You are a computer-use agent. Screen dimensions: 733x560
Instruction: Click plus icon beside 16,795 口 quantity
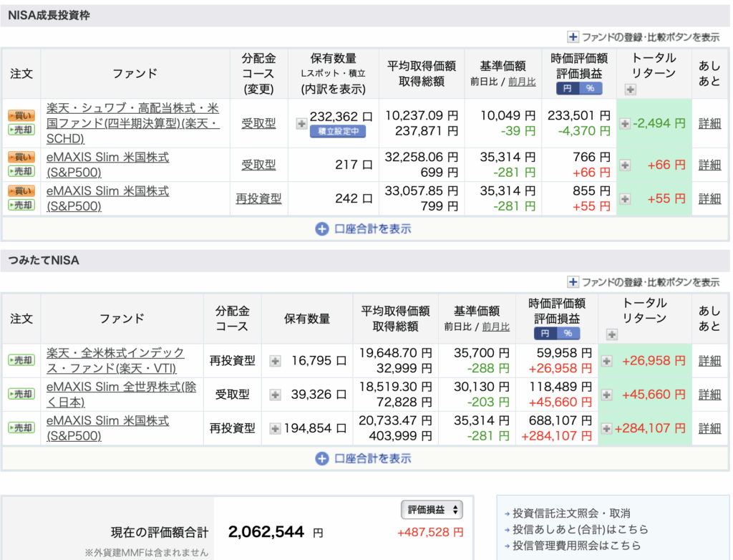275,361
